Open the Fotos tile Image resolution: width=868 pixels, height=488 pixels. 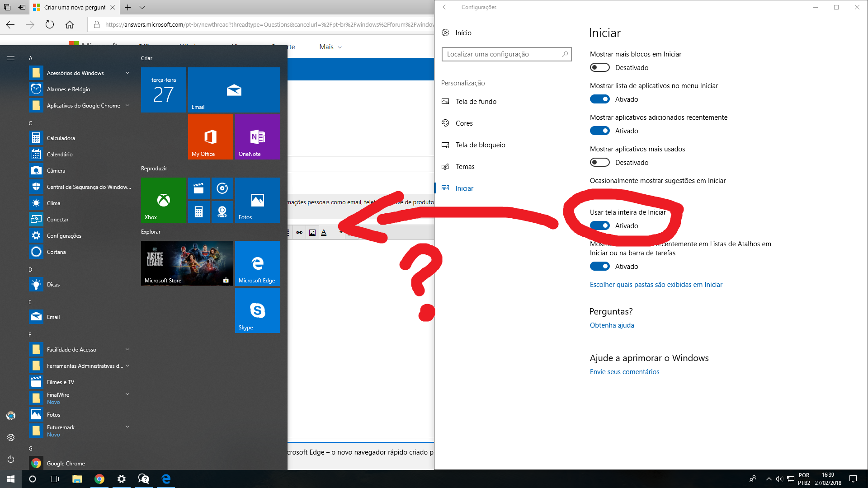257,200
